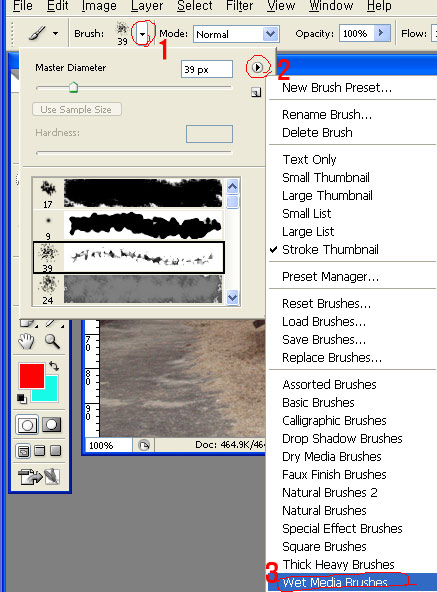Load the Special Effect Brushes set

[x=342, y=529]
